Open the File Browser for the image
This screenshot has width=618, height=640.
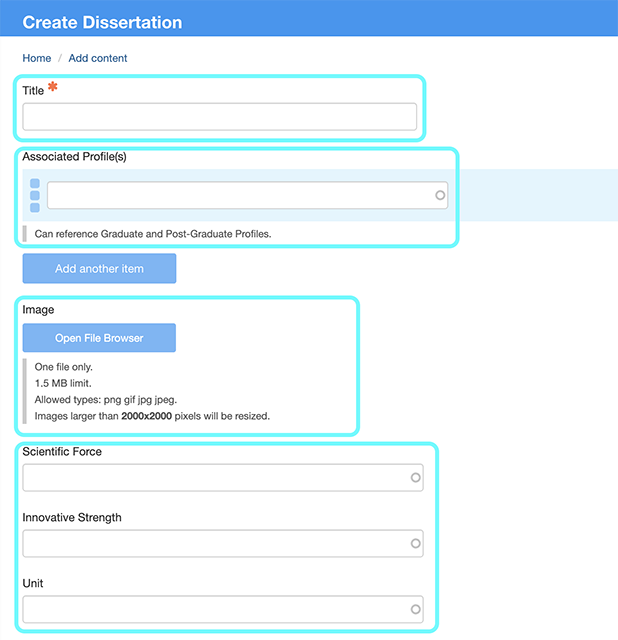tap(99, 338)
